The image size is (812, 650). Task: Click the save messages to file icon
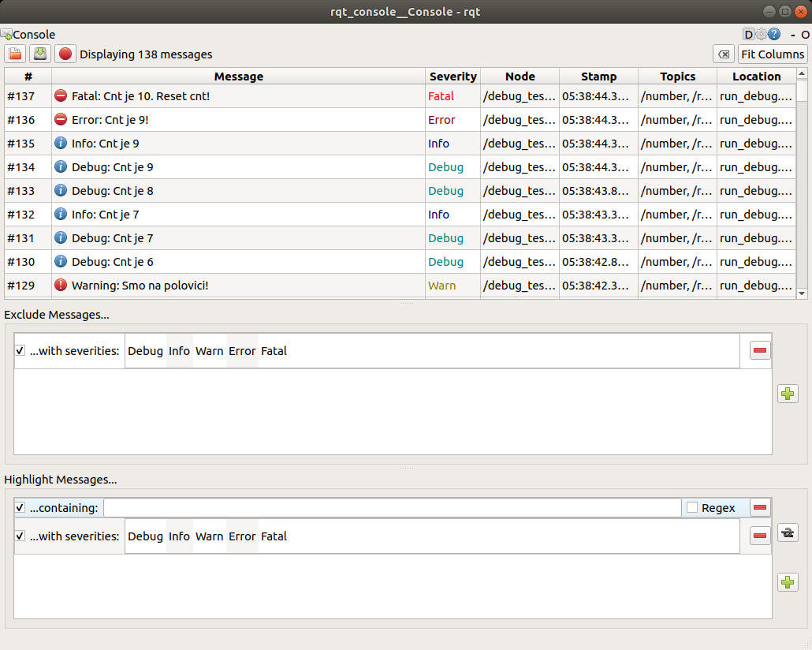(x=40, y=54)
